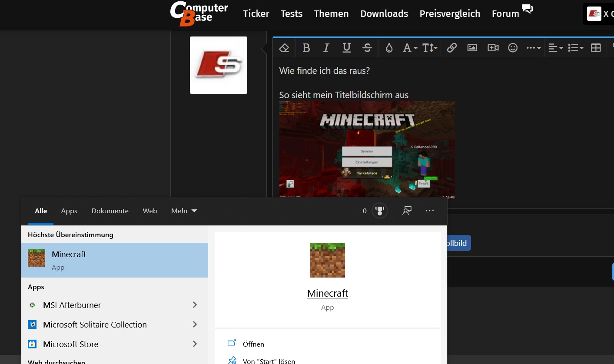Image resolution: width=614 pixels, height=364 pixels.
Task: Select the Web search tab
Action: tap(150, 211)
